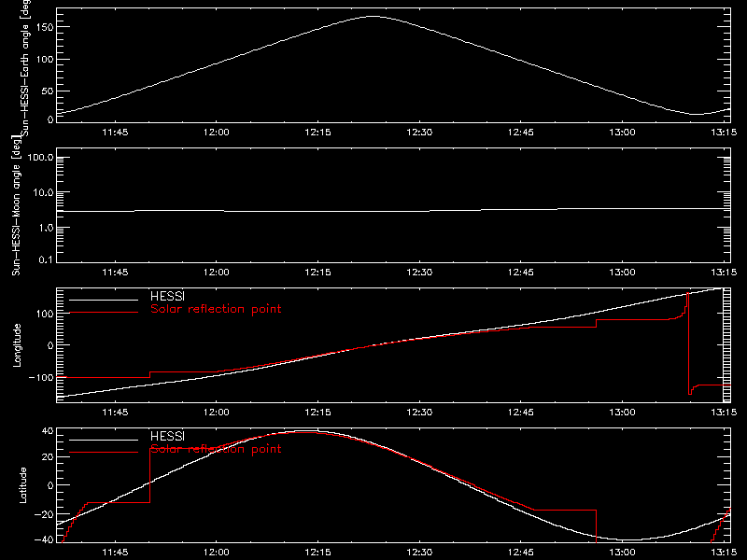Click the 10.0 tick on Moon angle axis
The height and width of the screenshot is (560, 747).
[x=43, y=193]
